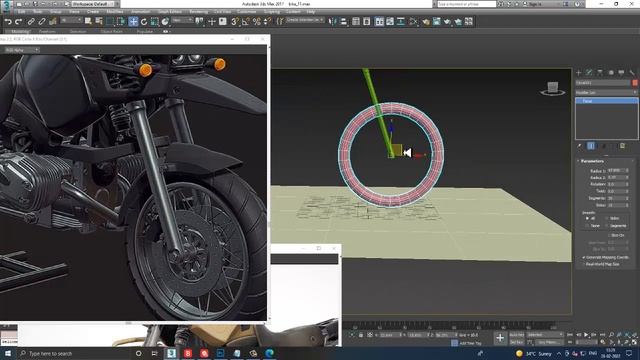This screenshot has height=360, width=640.
Task: Click the object color swatch
Action: coord(635,83)
